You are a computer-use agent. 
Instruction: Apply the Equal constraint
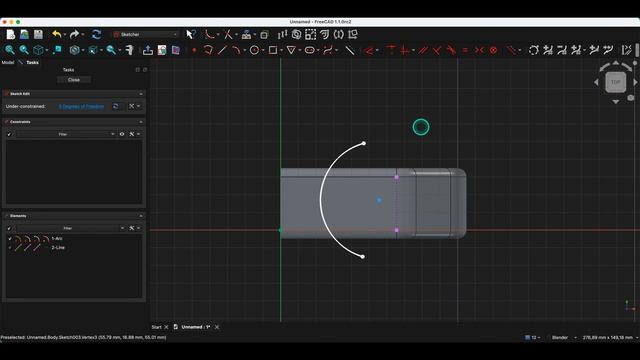465,50
